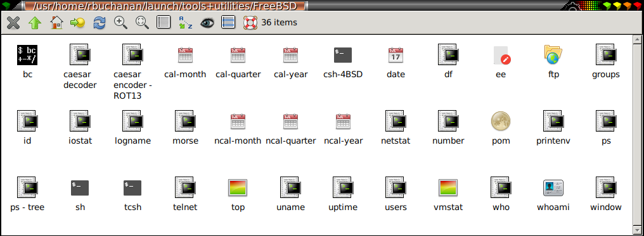Image resolution: width=644 pixels, height=236 pixels.
Task: Select the iostat launcher icon
Action: (x=80, y=121)
